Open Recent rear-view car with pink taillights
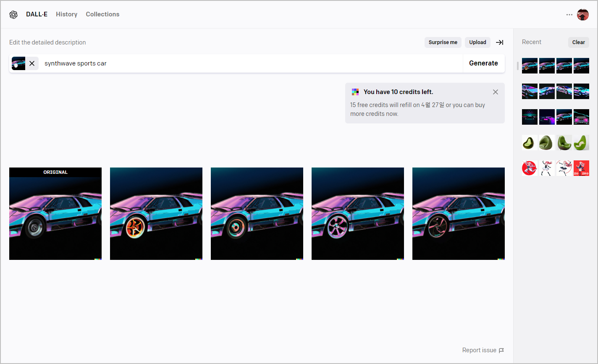The height and width of the screenshot is (364, 598). tap(581, 117)
